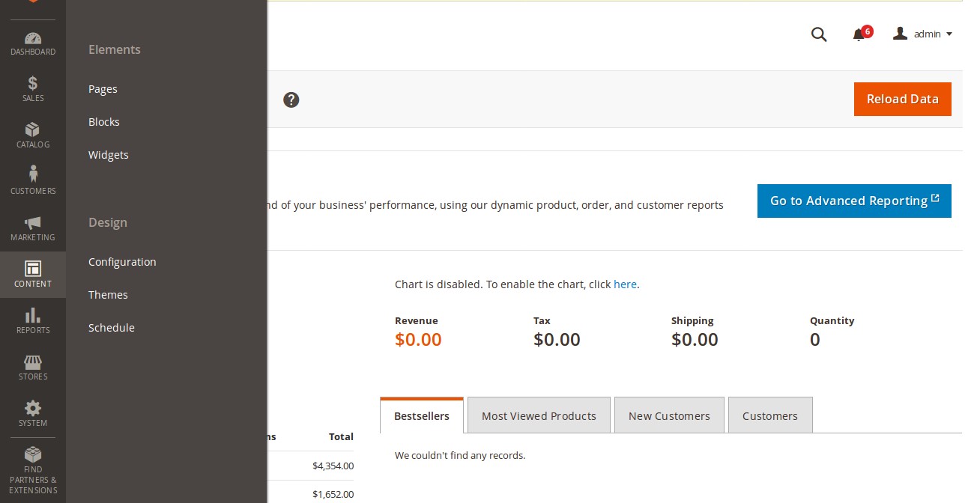Viewport: 980px width, 503px height.
Task: Select the Customers sidebar icon
Action: [x=33, y=180]
